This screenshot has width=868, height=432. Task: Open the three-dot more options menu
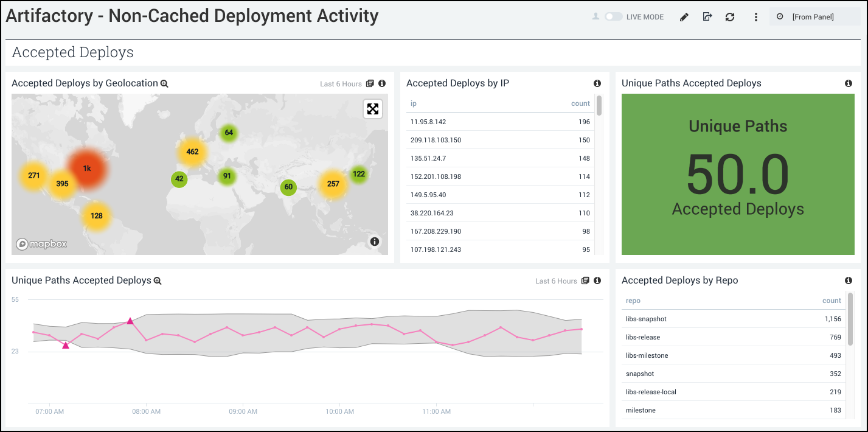click(755, 17)
